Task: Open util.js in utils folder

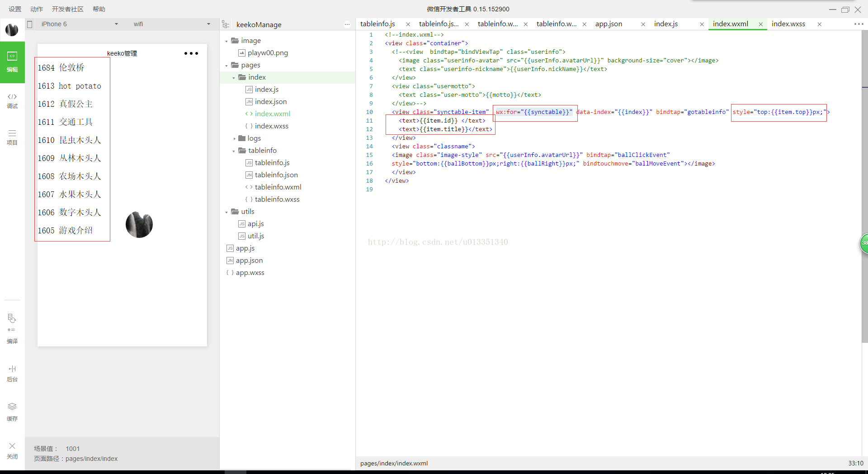Action: tap(256, 236)
